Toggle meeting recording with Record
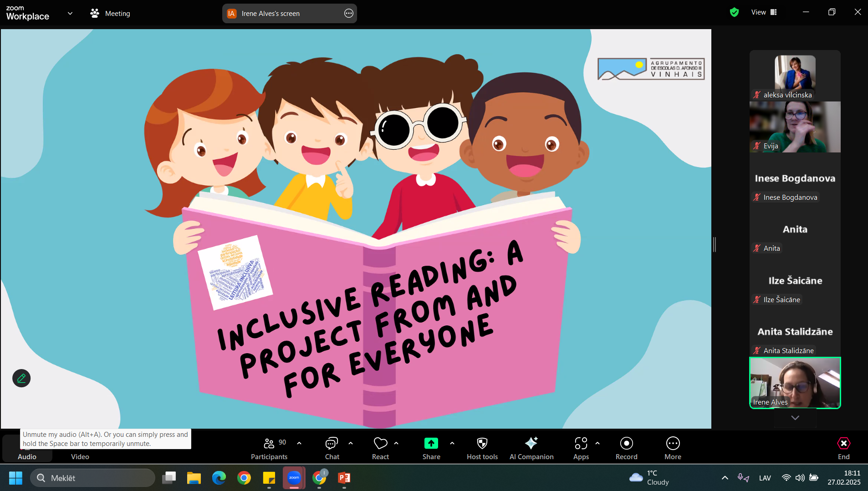The width and height of the screenshot is (868, 491). coord(626,443)
